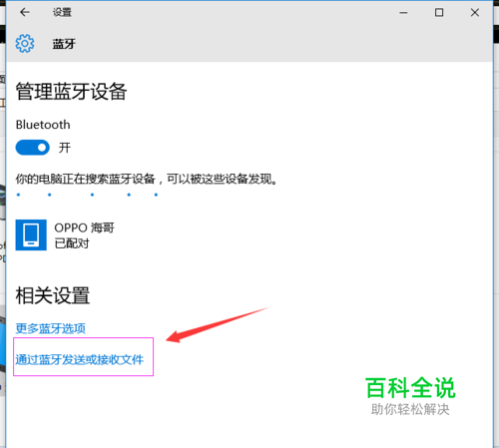Image resolution: width=499 pixels, height=448 pixels.
Task: Click the Bluetooth label above the switch
Action: 43,125
